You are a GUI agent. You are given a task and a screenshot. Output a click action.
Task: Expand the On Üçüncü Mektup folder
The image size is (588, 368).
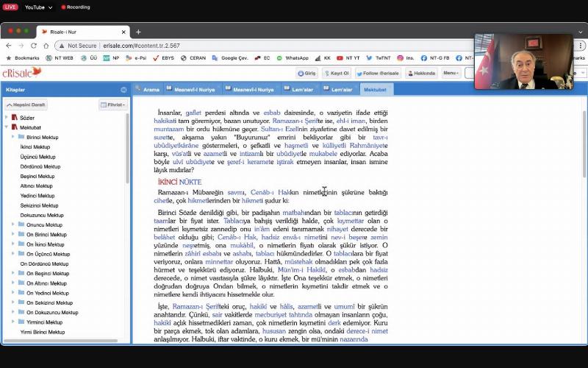13,254
